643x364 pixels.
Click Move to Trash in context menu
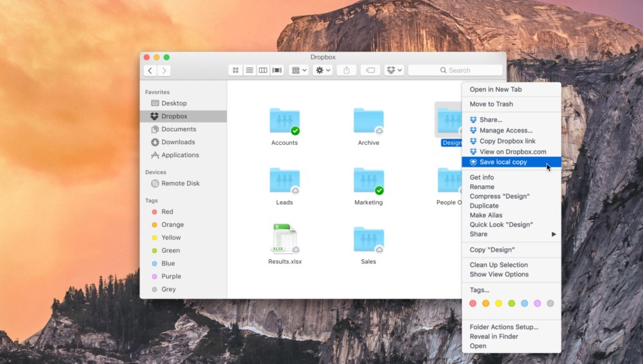click(x=491, y=104)
